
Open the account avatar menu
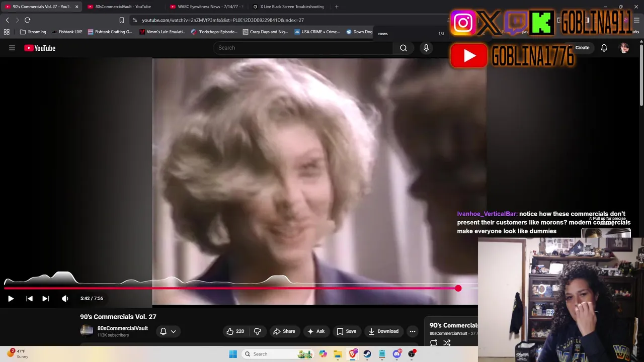click(624, 48)
